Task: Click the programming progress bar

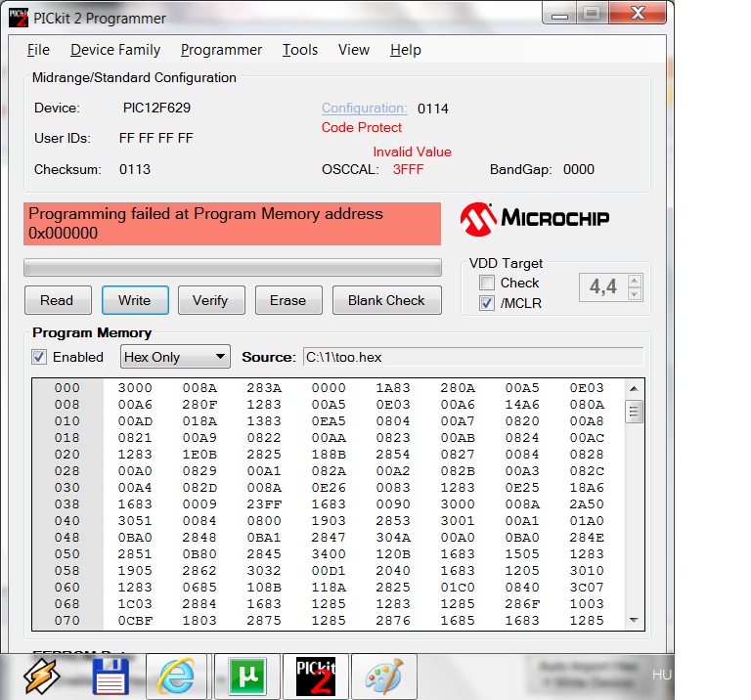Action: (233, 268)
